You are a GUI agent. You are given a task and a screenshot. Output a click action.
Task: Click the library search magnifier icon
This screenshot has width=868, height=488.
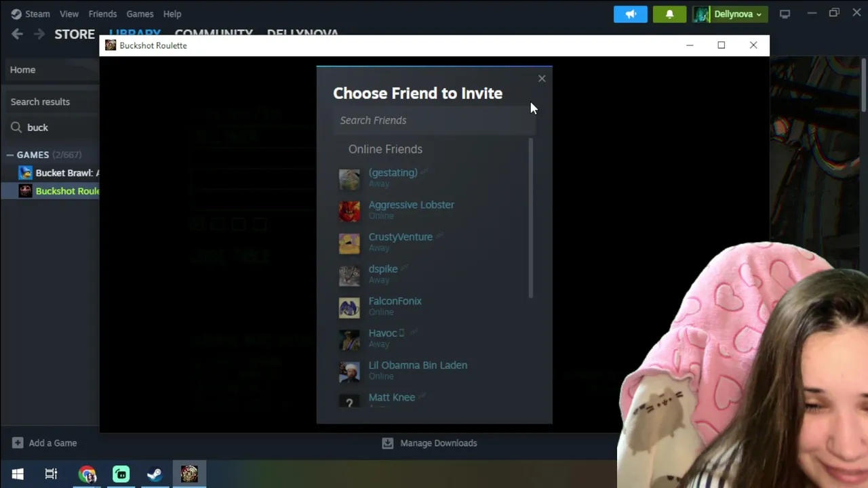tap(16, 127)
